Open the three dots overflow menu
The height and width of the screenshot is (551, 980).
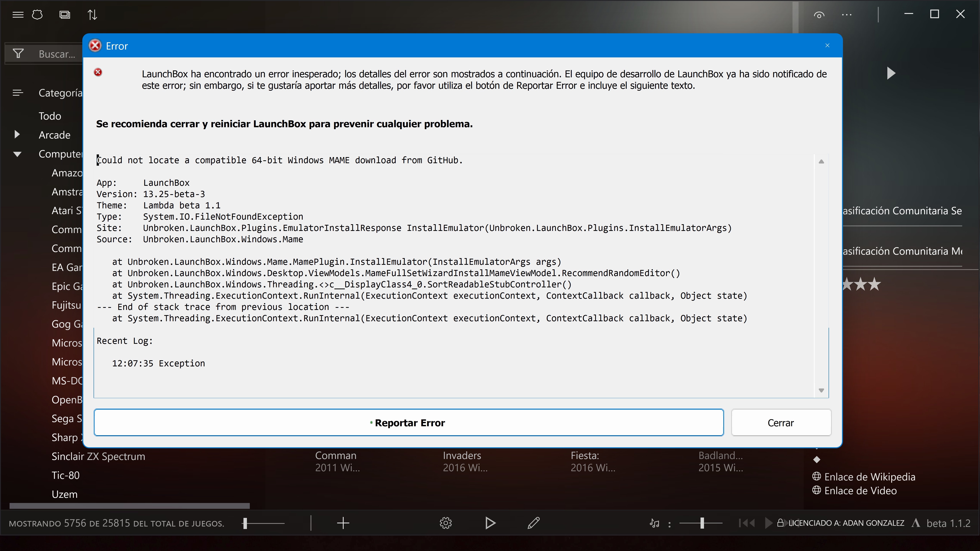pos(846,15)
